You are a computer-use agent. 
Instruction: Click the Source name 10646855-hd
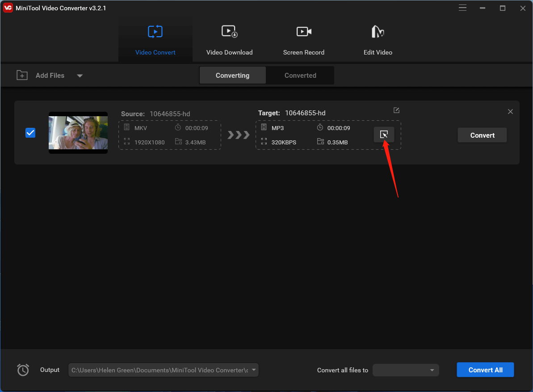click(x=170, y=114)
